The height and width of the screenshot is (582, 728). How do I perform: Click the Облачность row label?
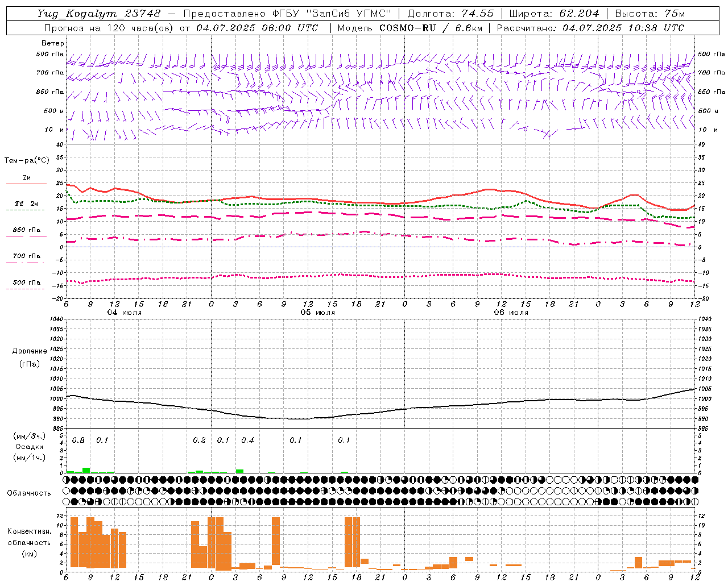coord(29,493)
